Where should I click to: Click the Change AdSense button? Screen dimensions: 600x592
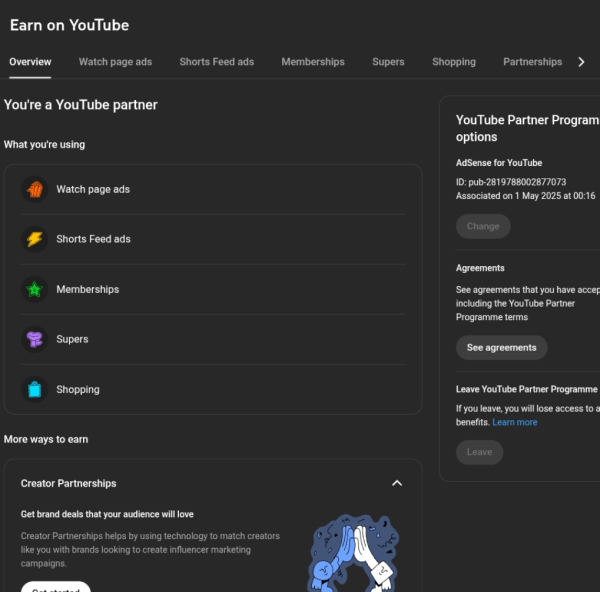[483, 226]
